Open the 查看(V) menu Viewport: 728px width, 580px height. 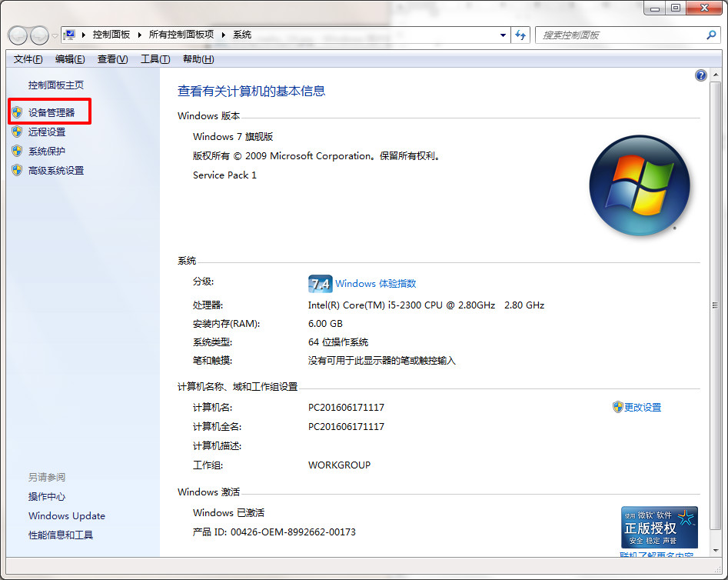pyautogui.click(x=112, y=59)
